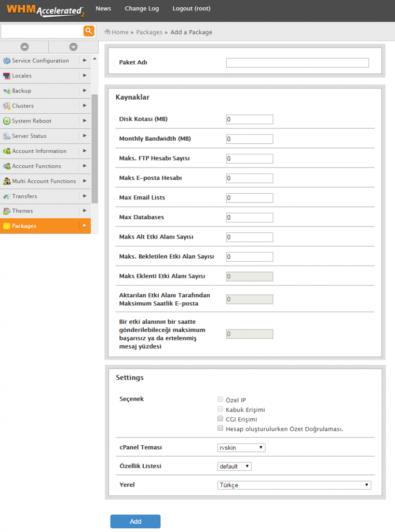Toggle the Hesap oluşturulurken Özet Doğrulaması checkbox
This screenshot has width=395, height=532.
click(x=221, y=429)
